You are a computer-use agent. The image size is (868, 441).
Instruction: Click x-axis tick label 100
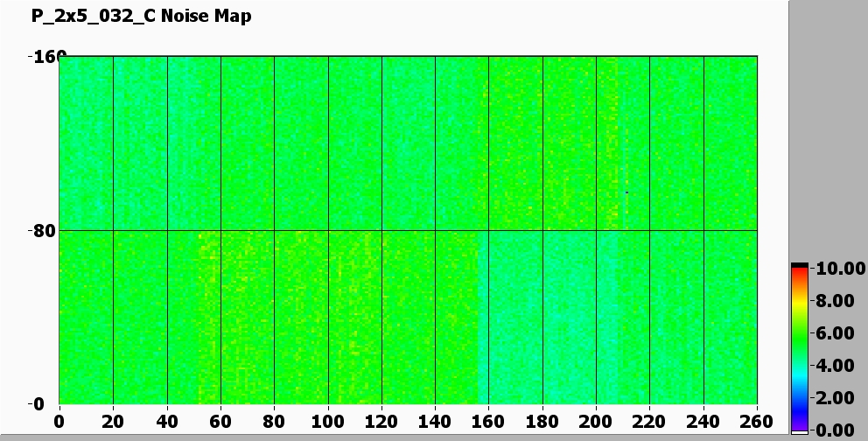coord(328,422)
